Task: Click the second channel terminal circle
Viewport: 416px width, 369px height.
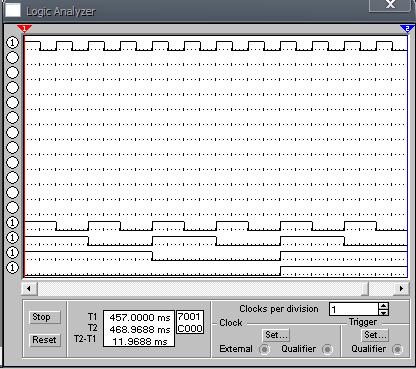Action: [x=13, y=58]
